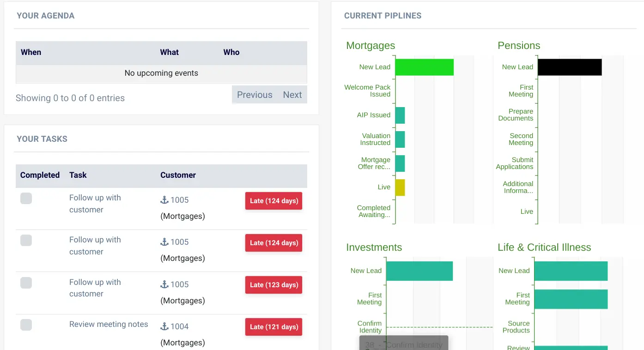Click the 'Late (121 days)' badge
This screenshot has width=644, height=350.
(273, 326)
